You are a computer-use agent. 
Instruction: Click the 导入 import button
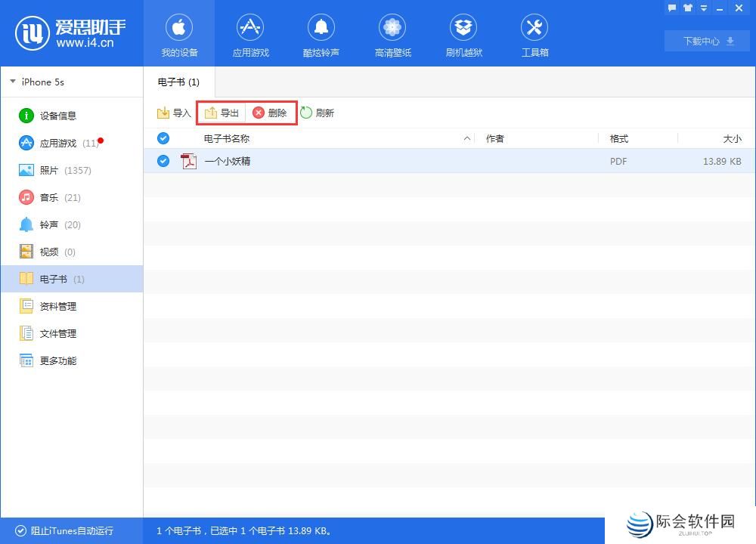point(174,113)
